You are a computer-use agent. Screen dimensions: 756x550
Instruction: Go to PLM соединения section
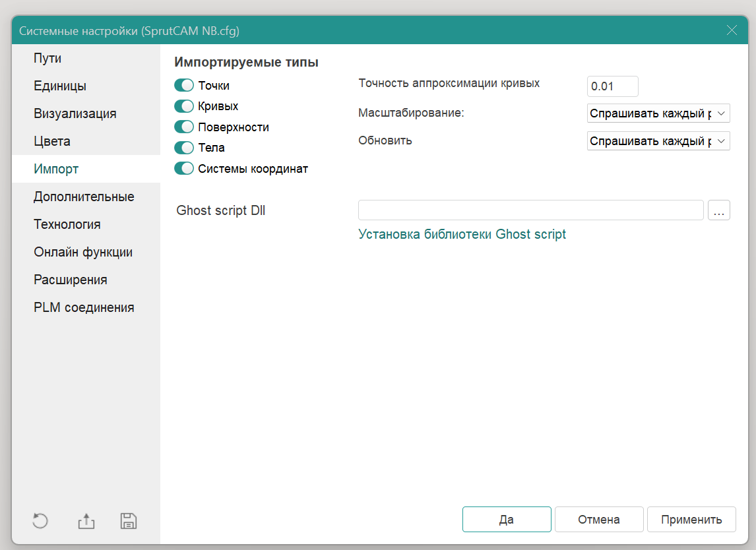click(x=84, y=307)
